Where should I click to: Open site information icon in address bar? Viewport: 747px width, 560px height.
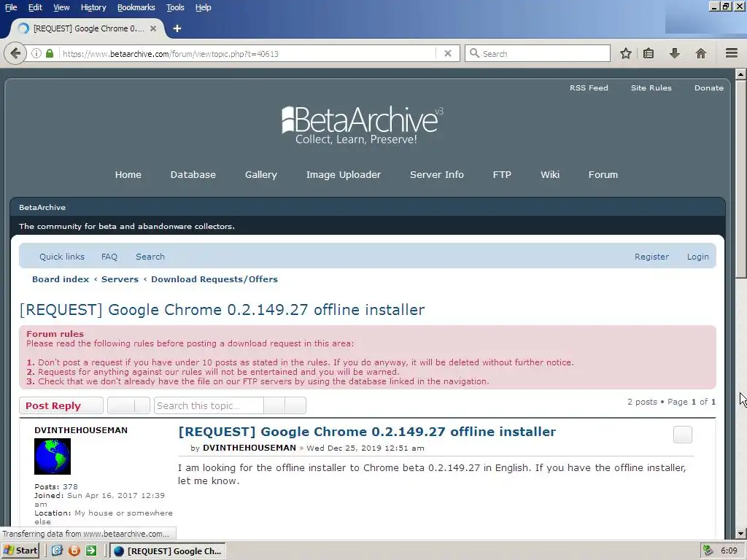click(x=36, y=53)
